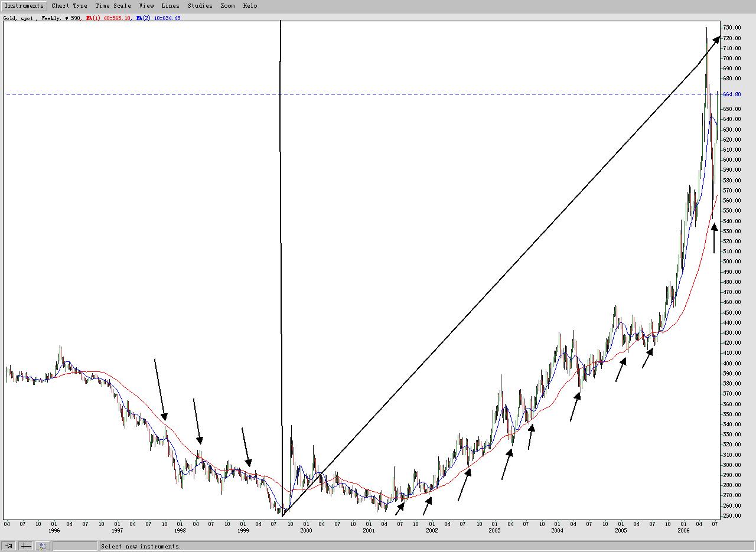Screen dimensions: 756x552
Task: Click the home/export icon in status bar
Action: click(x=43, y=546)
